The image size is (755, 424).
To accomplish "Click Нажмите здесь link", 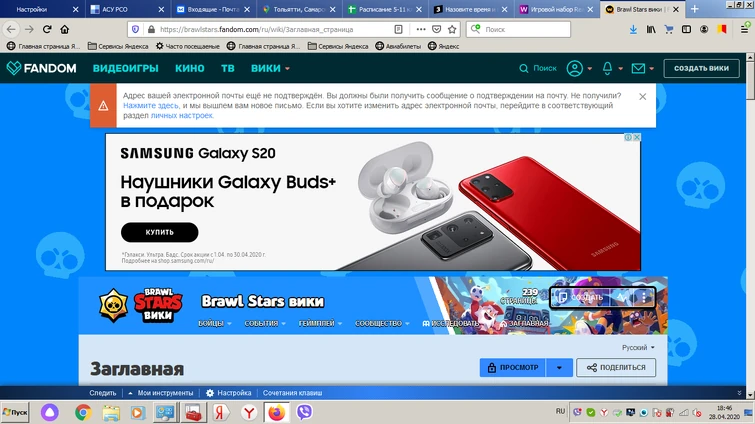I will [151, 105].
